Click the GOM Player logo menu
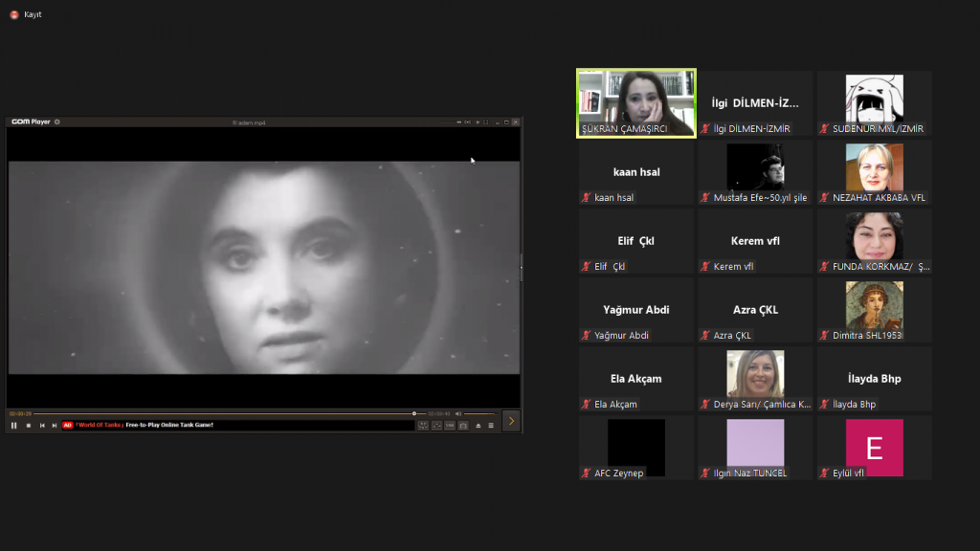The height and width of the screenshot is (551, 980). pos(31,122)
